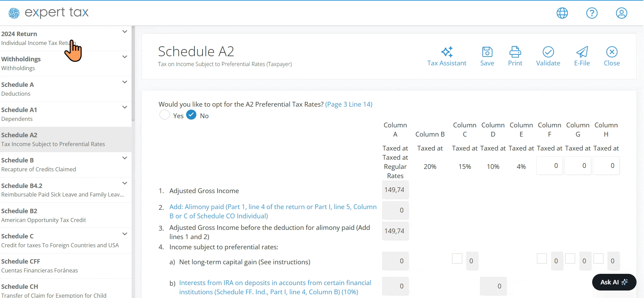Click the Ask AI button
Viewport: 644px width, 298px height.
[x=614, y=282]
